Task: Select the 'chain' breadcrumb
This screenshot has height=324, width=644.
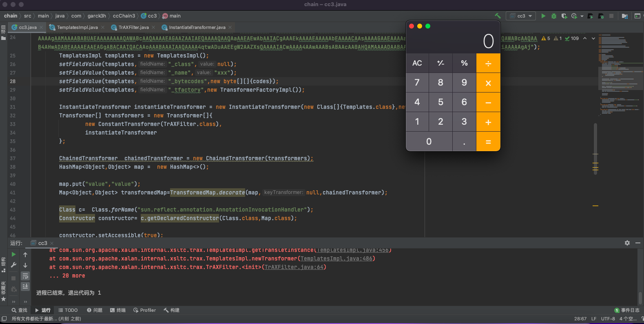Action: point(11,16)
